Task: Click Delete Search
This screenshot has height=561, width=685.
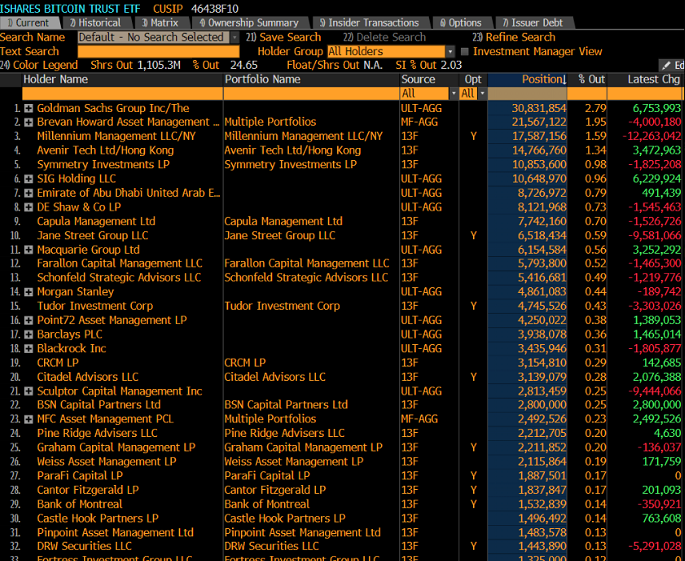Action: 384,37
